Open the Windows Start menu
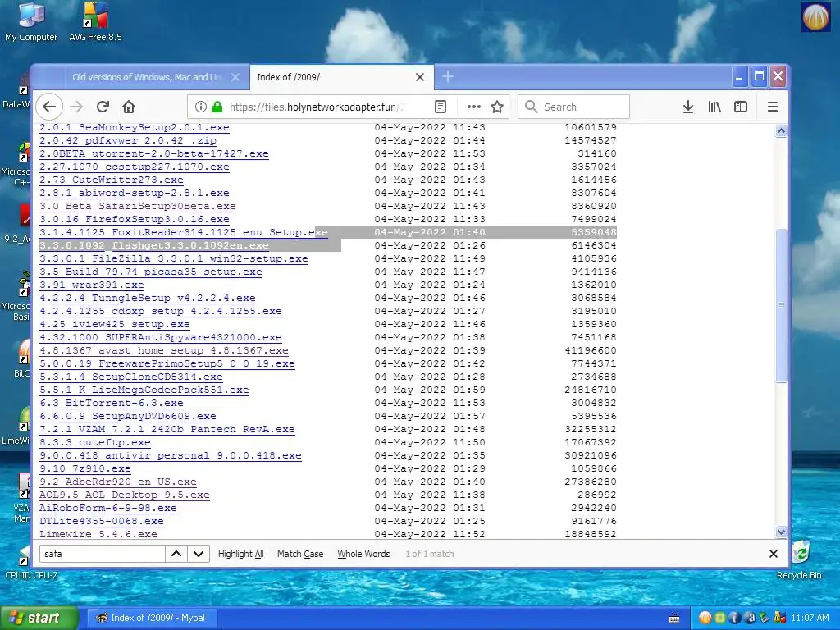Viewport: 840px width, 630px height. pos(39,619)
